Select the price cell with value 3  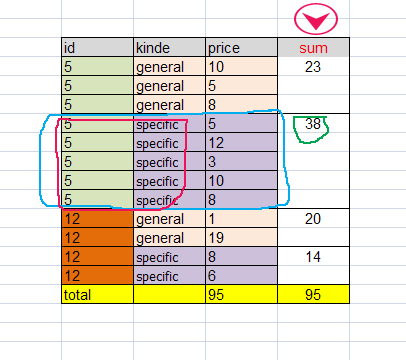[241, 162]
